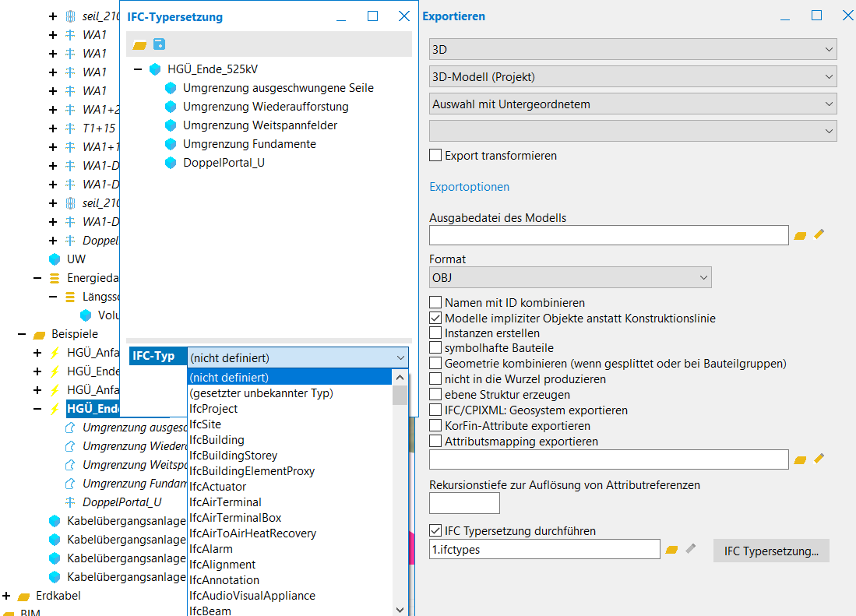Image resolution: width=856 pixels, height=616 pixels.
Task: Browse for Ausgabedatei des Modells folder icon
Action: click(800, 234)
